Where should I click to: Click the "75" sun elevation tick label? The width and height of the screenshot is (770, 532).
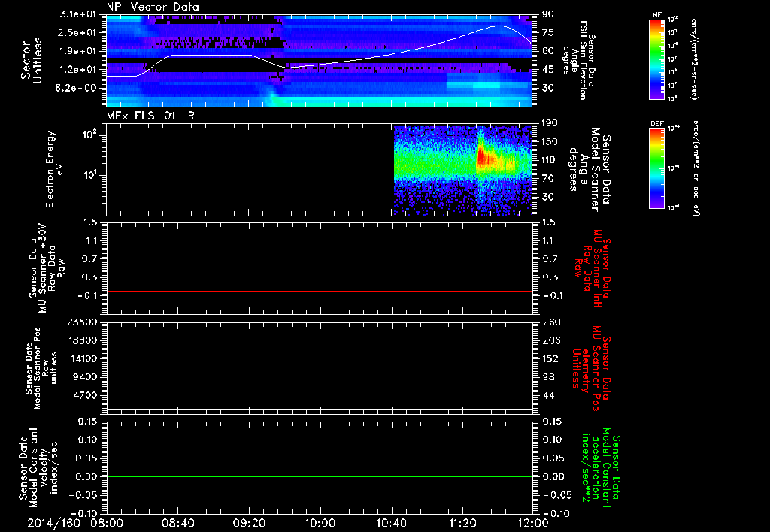(x=548, y=32)
